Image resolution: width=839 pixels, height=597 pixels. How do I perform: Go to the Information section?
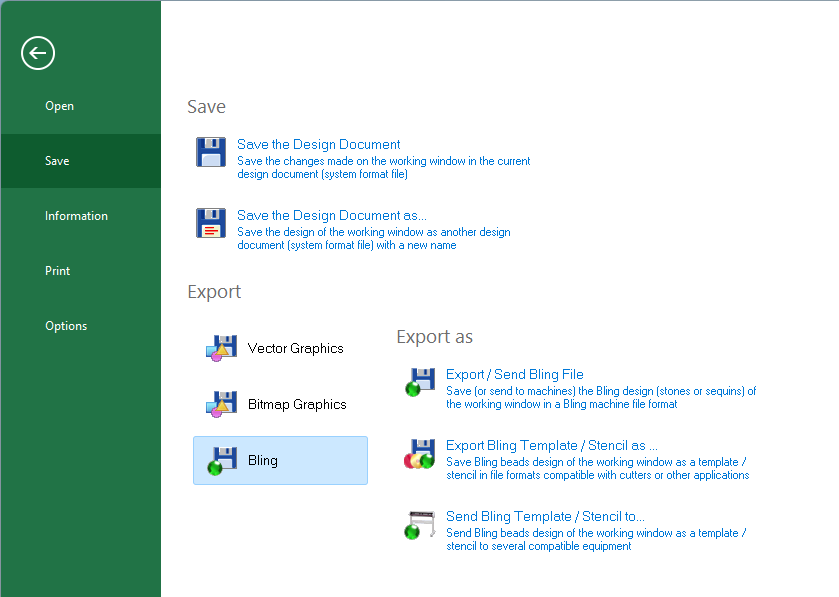(76, 216)
